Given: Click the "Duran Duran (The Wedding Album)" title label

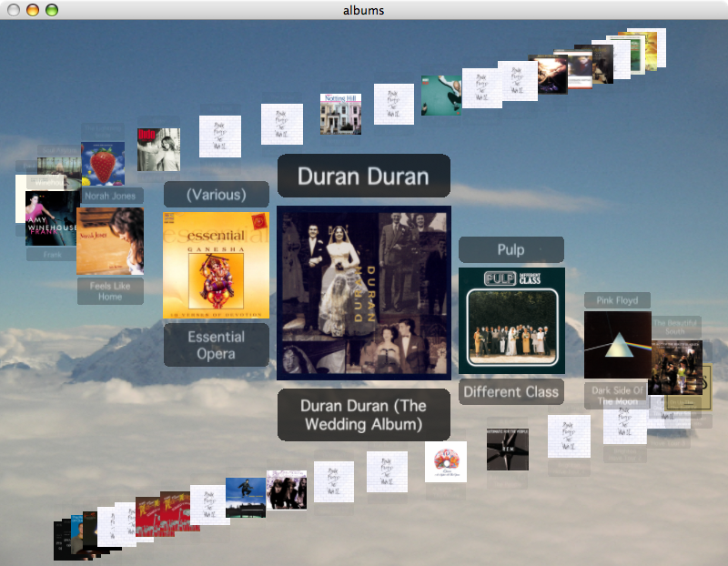Looking at the screenshot, I should tap(363, 415).
